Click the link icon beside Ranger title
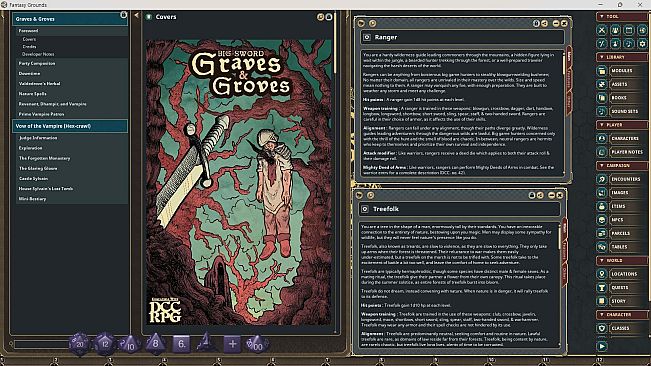The image size is (651, 366). tap(367, 37)
